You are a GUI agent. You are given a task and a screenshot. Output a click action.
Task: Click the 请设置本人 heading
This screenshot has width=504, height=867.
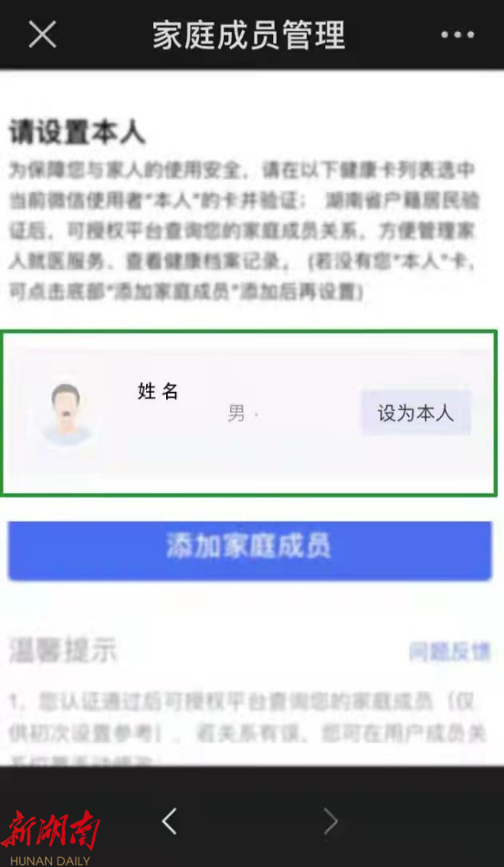coord(77,133)
